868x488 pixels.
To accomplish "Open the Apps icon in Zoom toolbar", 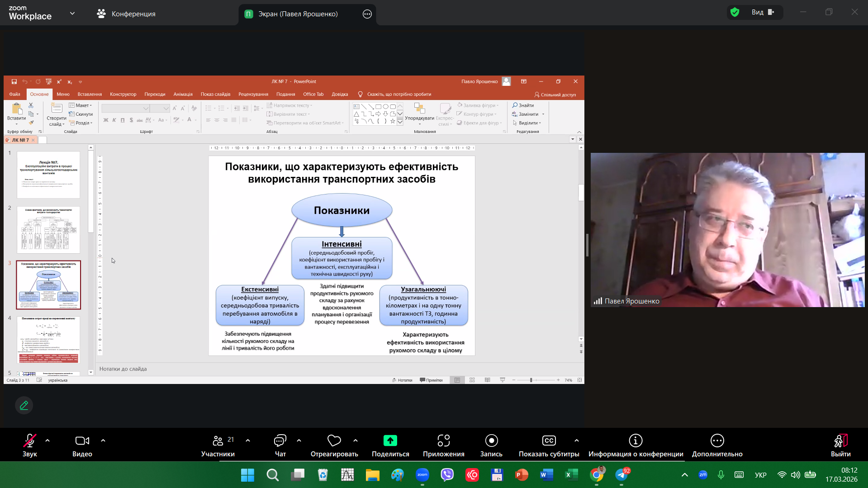I will [443, 441].
